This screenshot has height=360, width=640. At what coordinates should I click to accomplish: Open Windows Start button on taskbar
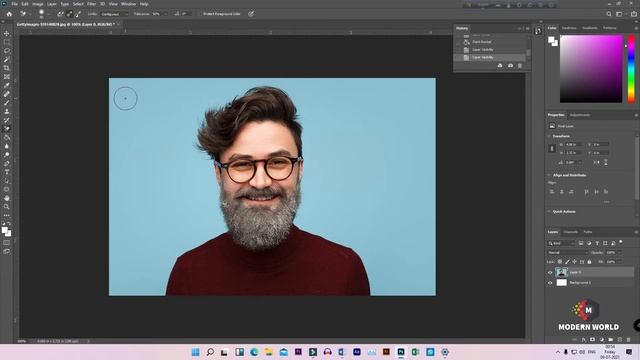click(196, 352)
